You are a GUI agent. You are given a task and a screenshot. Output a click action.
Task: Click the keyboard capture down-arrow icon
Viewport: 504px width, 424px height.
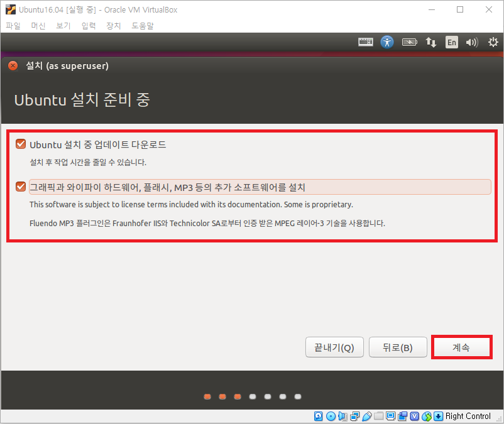tap(438, 416)
